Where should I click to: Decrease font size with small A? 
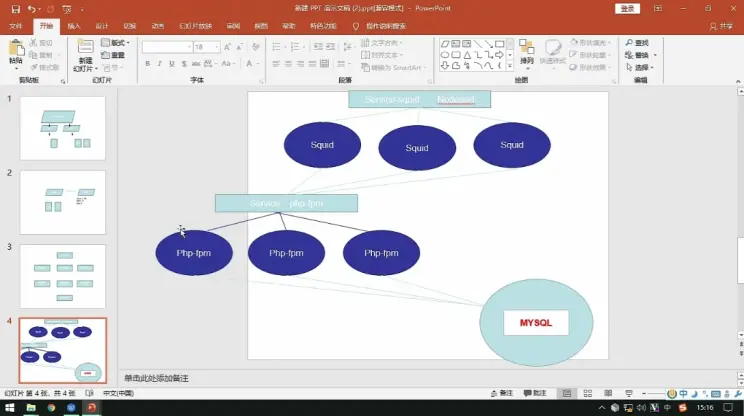[x=240, y=47]
